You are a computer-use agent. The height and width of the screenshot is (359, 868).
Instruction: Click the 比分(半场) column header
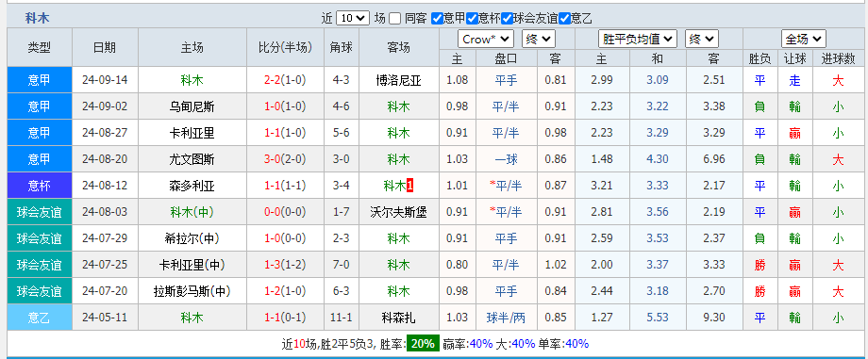point(286,47)
